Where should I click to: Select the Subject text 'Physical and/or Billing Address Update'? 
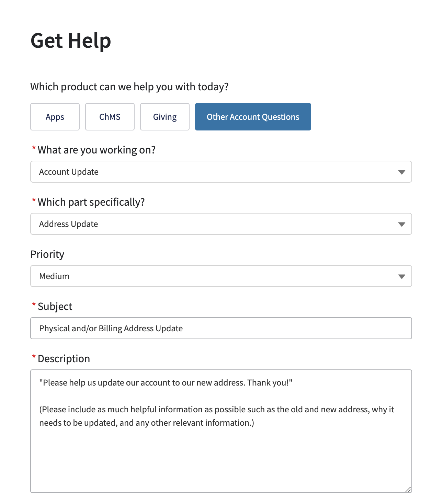coord(111,328)
